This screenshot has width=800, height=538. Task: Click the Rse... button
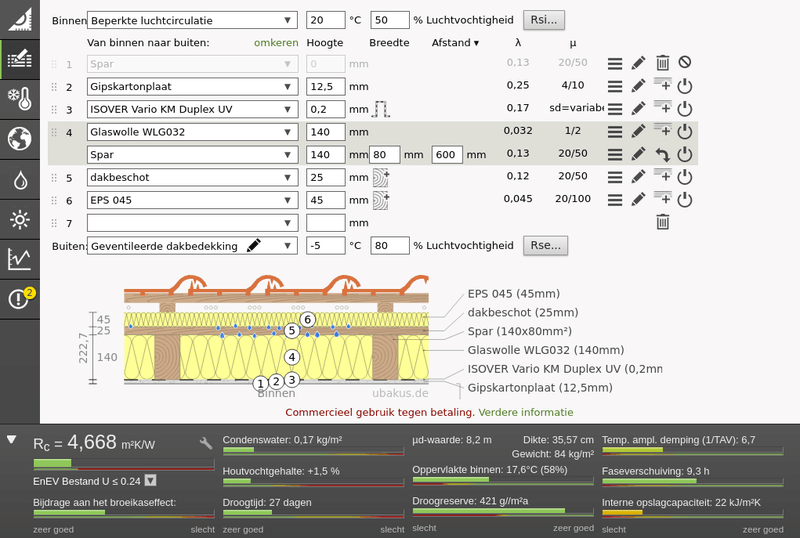pyautogui.click(x=545, y=246)
